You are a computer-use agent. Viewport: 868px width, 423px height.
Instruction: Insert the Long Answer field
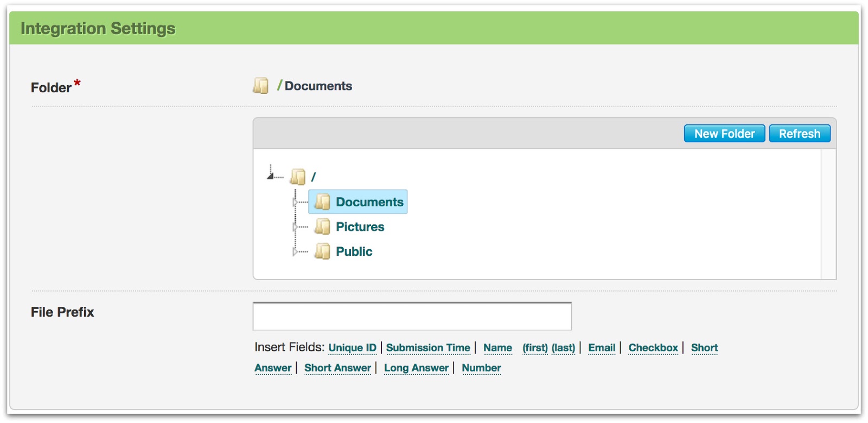point(416,368)
